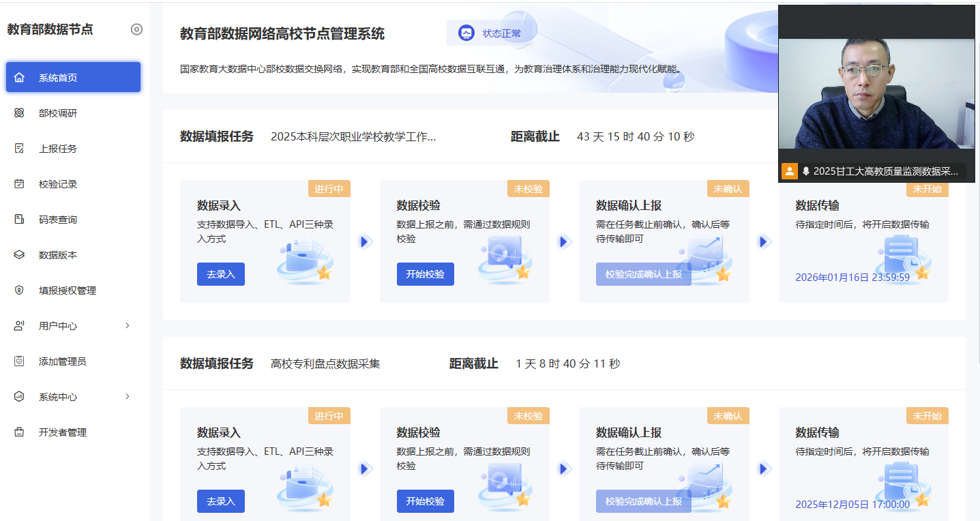
Task: Expand the 用户中心 submenu arrow
Action: coord(127,326)
